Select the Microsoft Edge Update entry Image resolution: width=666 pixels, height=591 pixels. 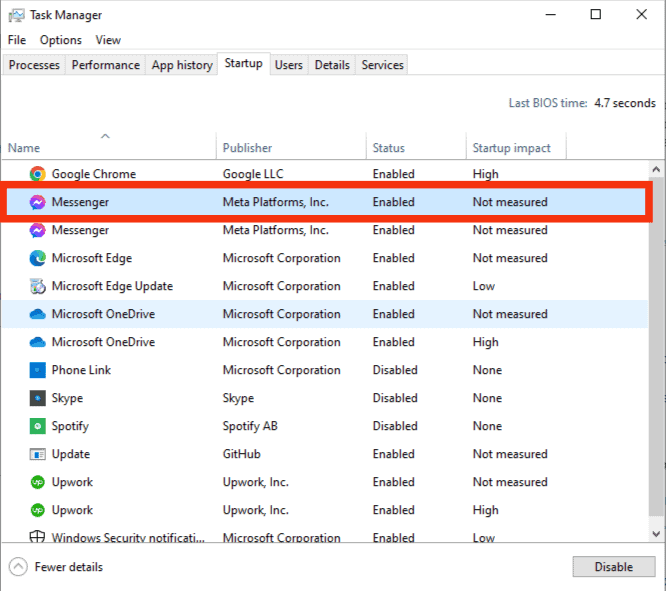click(112, 286)
